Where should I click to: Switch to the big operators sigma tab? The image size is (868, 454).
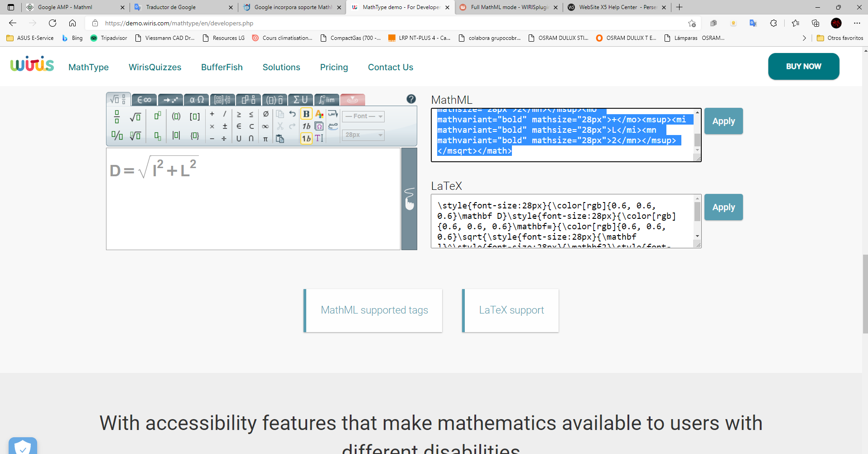300,100
